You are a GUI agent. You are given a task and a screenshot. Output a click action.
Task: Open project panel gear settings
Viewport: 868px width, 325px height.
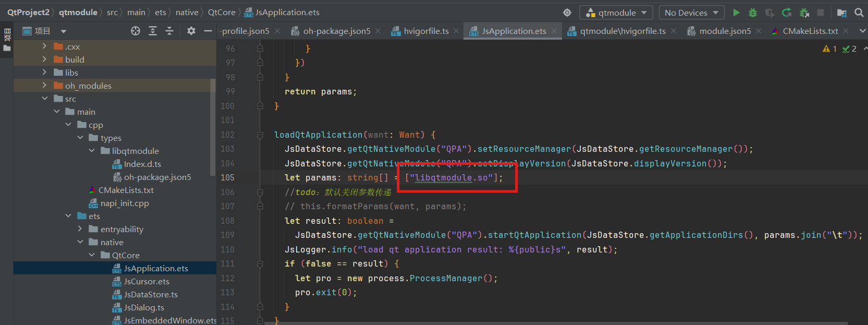(x=191, y=31)
